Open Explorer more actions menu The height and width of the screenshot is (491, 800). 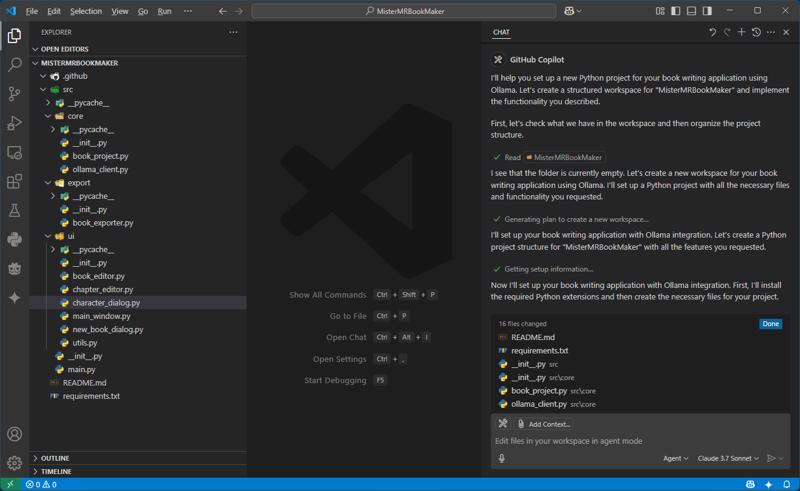click(x=233, y=32)
